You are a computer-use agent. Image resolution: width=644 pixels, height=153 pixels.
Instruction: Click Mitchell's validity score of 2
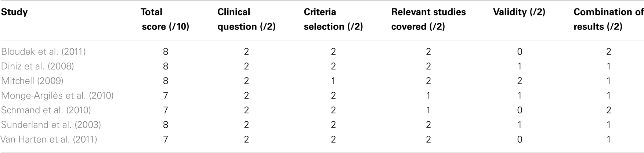[520, 81]
